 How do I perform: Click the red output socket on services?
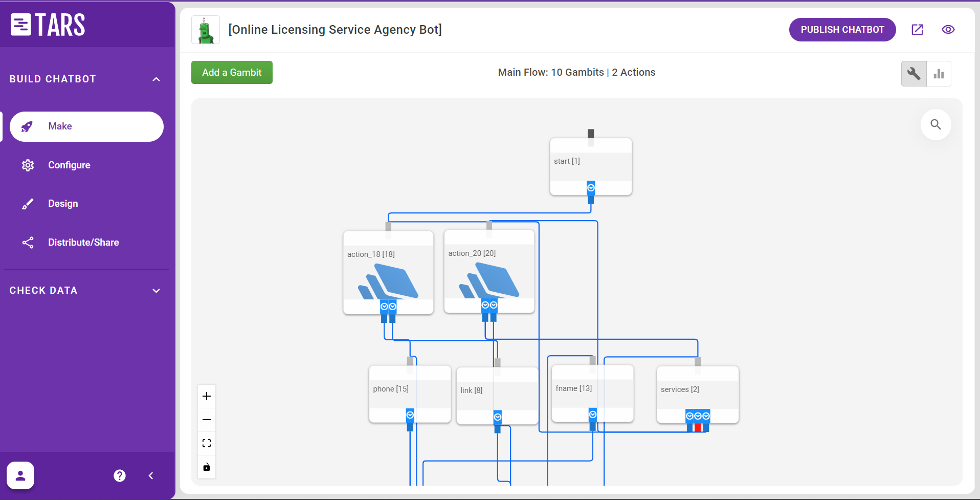(698, 427)
